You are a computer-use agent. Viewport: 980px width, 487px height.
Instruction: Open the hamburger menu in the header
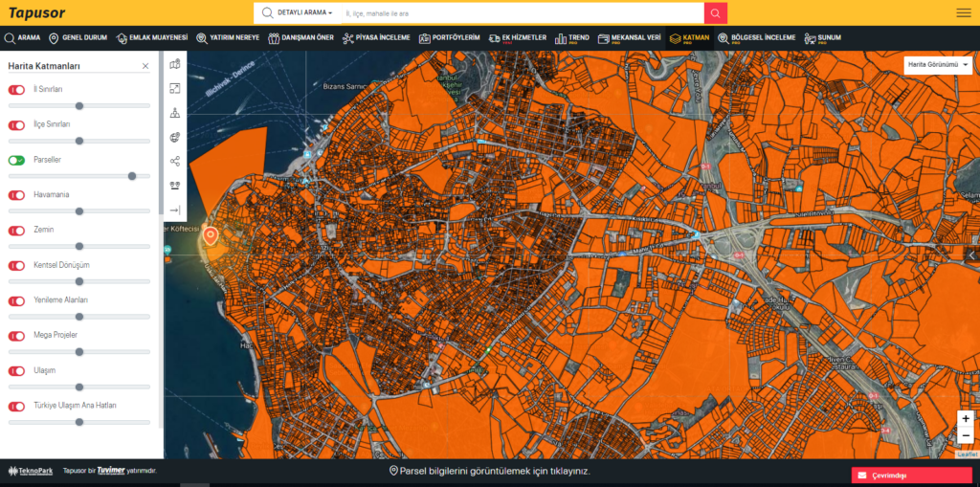point(963,13)
